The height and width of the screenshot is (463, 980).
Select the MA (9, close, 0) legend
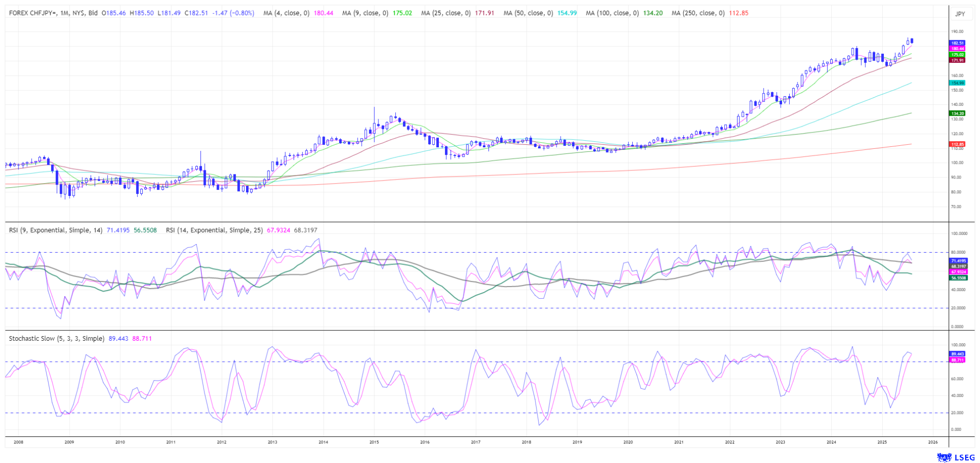point(365,13)
